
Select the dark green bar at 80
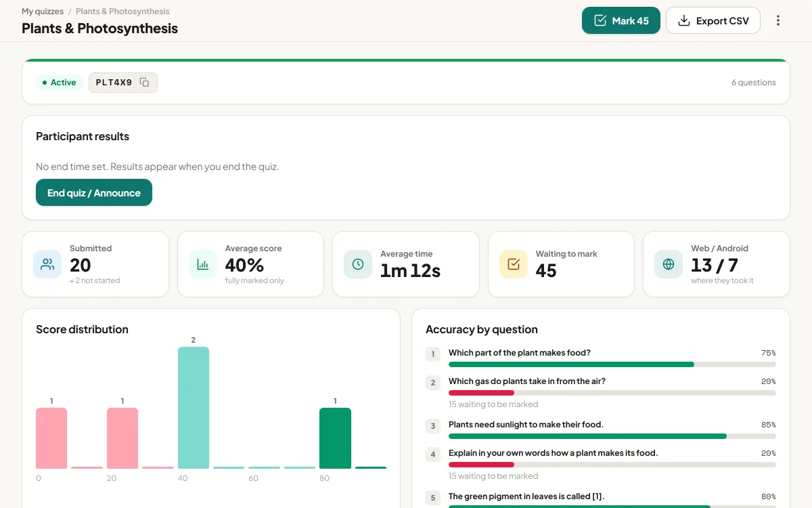335,438
